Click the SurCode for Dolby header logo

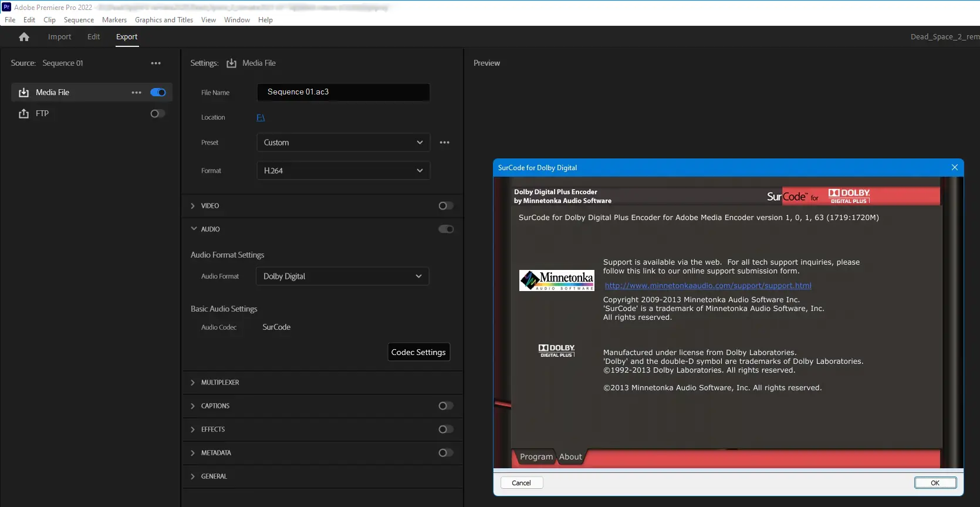click(819, 197)
